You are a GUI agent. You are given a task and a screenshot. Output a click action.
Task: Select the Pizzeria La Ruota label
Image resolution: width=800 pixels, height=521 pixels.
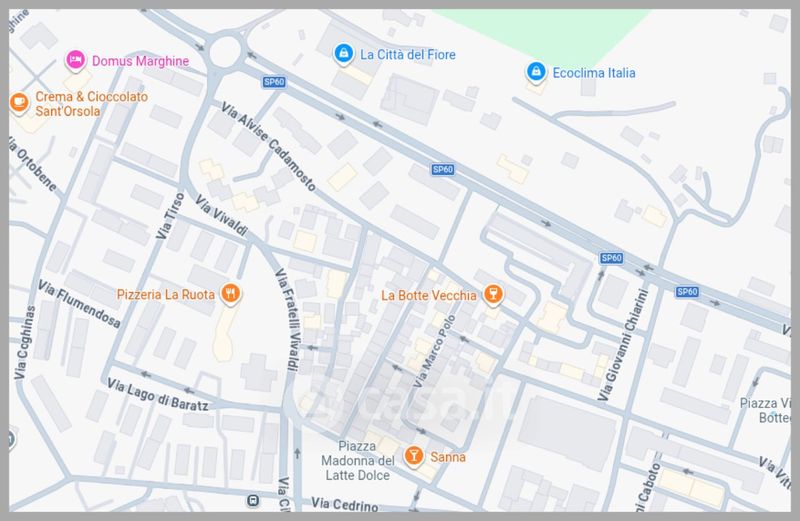click(166, 295)
